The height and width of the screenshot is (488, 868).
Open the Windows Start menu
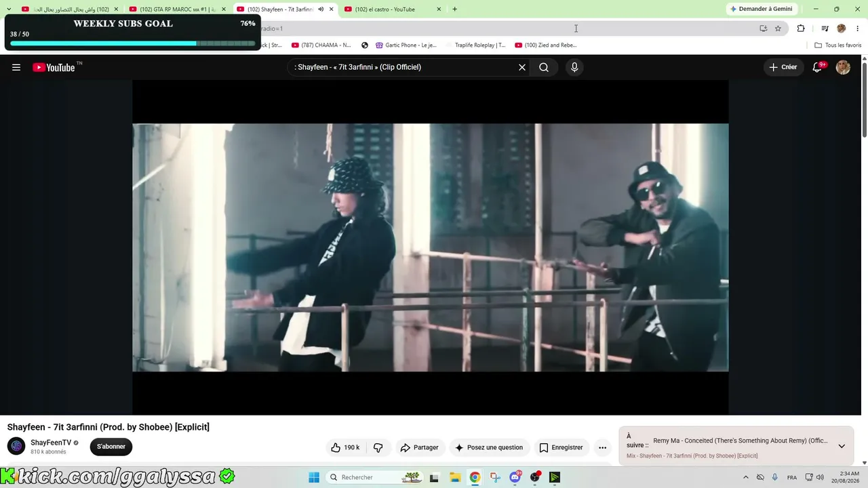coord(313,477)
